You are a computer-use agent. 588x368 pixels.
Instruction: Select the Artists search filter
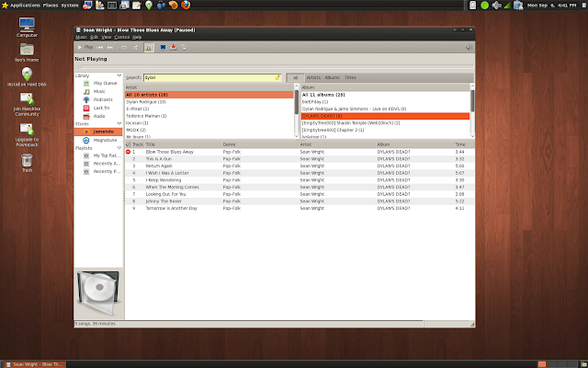pos(313,77)
